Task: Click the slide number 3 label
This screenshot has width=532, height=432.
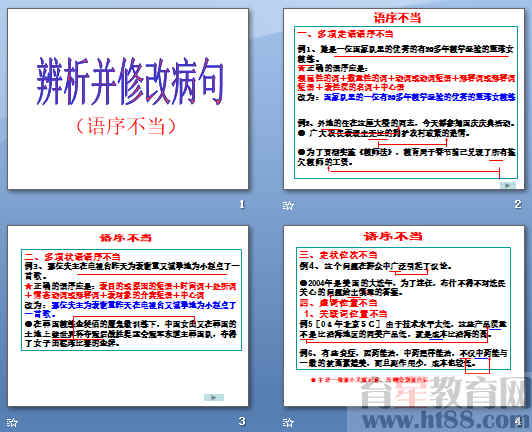Action: pos(242,421)
